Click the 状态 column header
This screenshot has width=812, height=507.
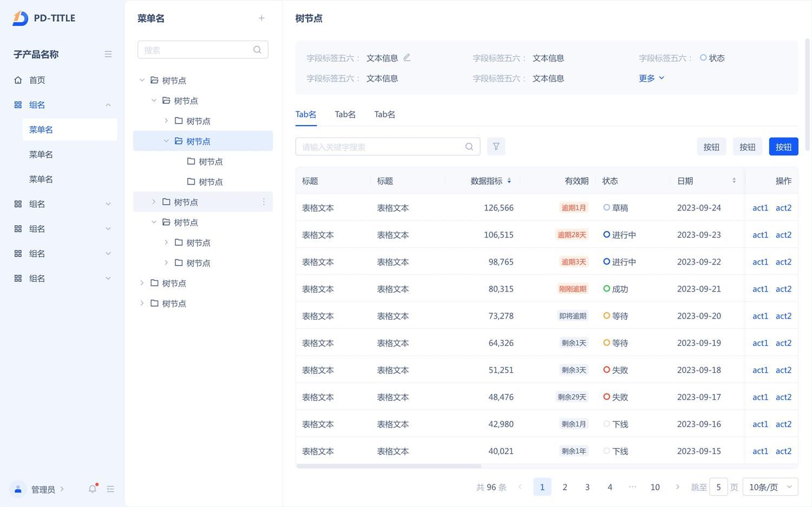(610, 181)
